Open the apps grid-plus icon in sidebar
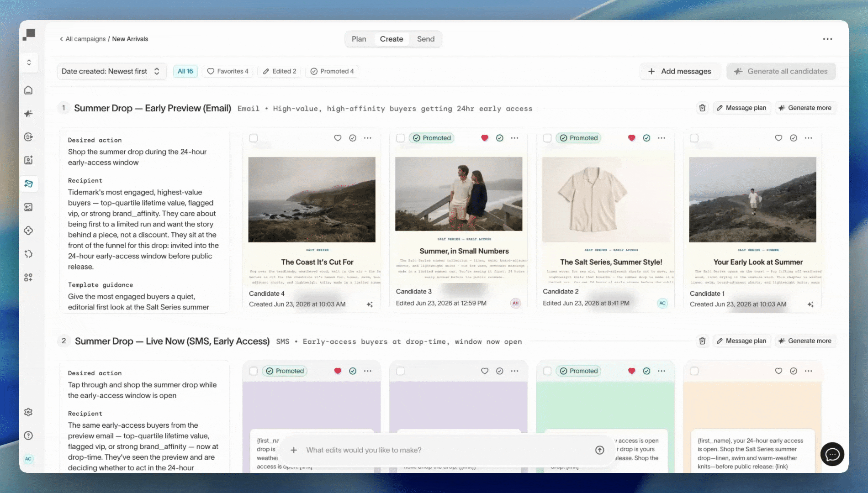The width and height of the screenshot is (868, 493). pos(28,277)
